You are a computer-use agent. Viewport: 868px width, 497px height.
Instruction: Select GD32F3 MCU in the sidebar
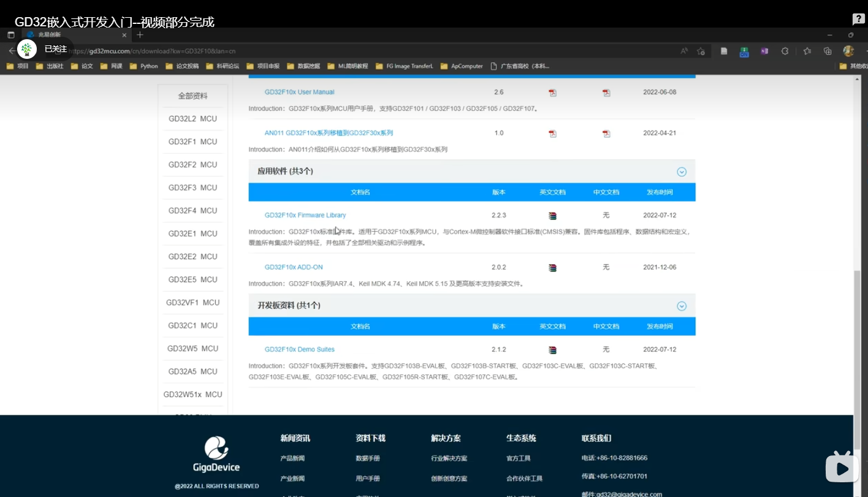point(192,188)
